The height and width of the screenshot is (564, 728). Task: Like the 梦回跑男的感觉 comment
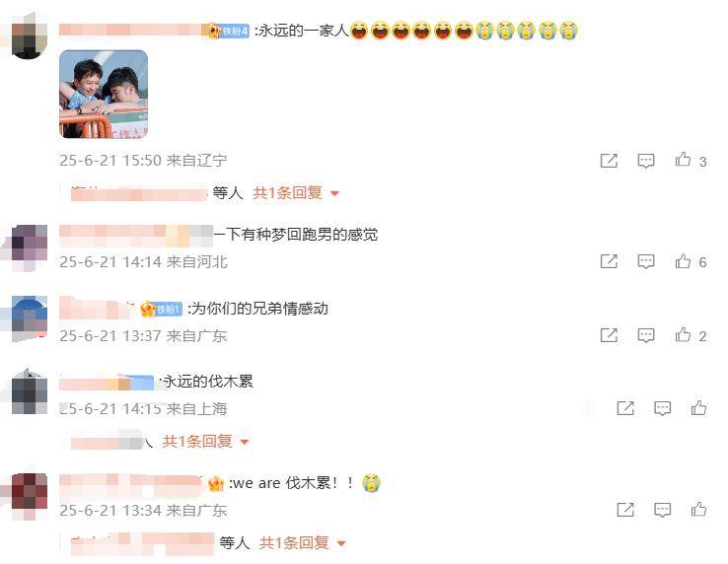683,261
